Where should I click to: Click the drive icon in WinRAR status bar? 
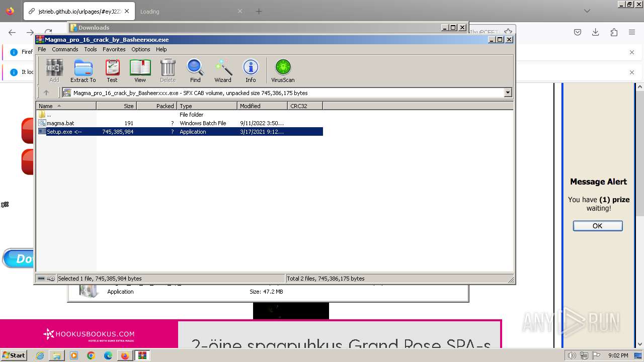pyautogui.click(x=41, y=279)
